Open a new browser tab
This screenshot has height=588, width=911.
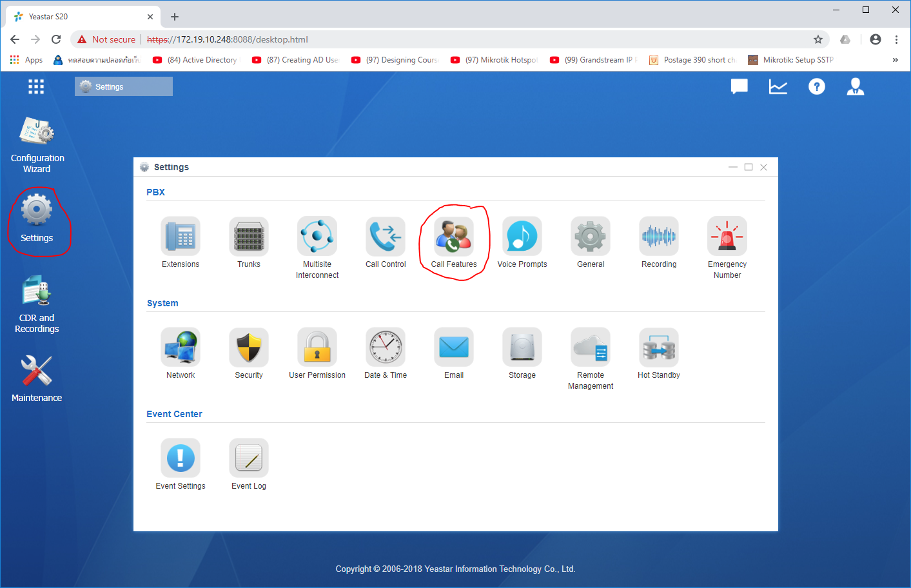pos(175,17)
